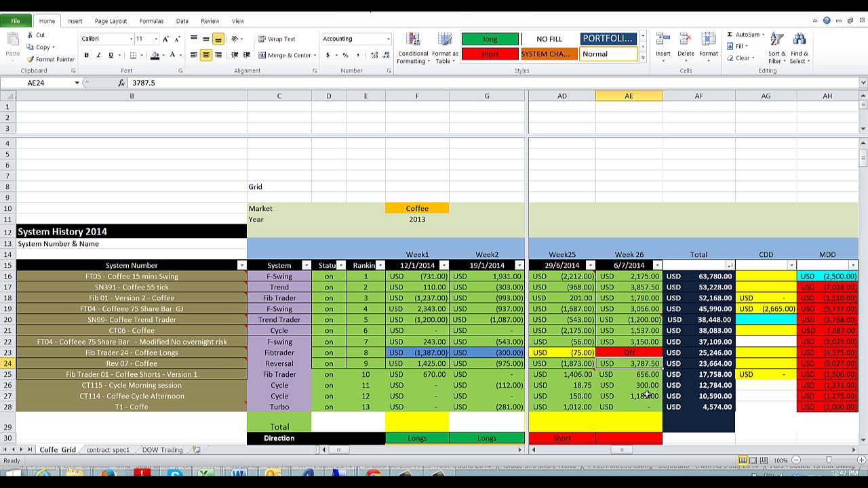Toggle Italic formatting
The image size is (868, 488).
click(98, 55)
